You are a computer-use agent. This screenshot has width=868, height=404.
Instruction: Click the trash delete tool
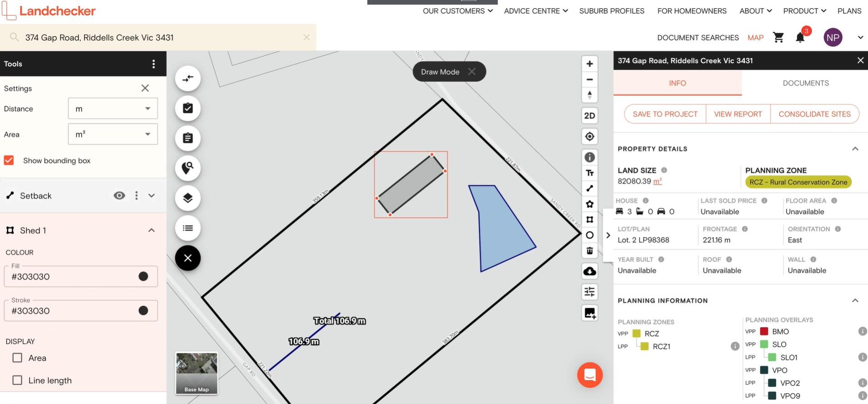click(589, 251)
